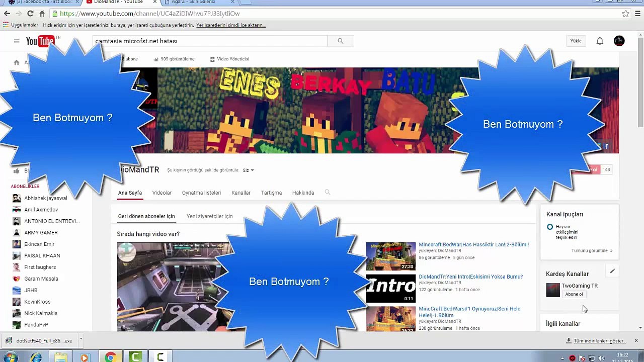Click in the YouTube search field

[210, 41]
